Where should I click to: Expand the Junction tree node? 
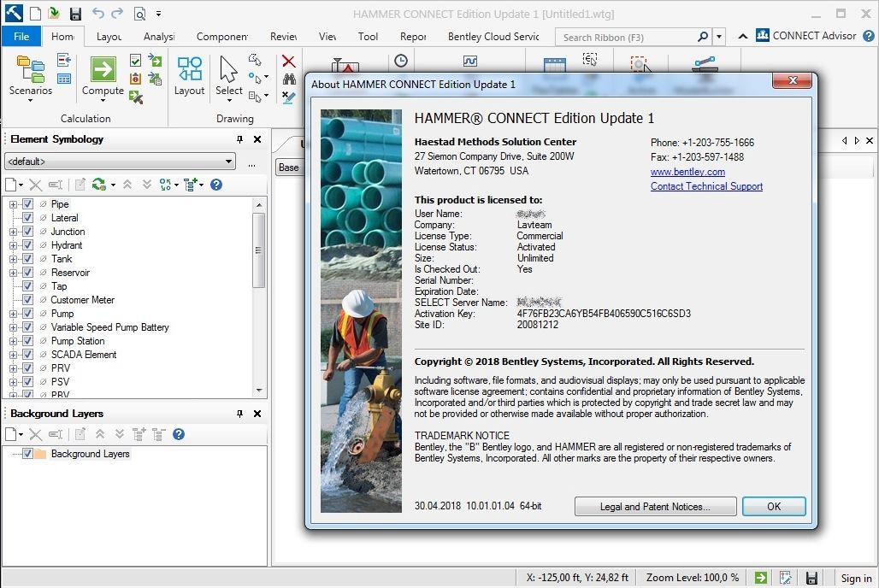(x=13, y=232)
